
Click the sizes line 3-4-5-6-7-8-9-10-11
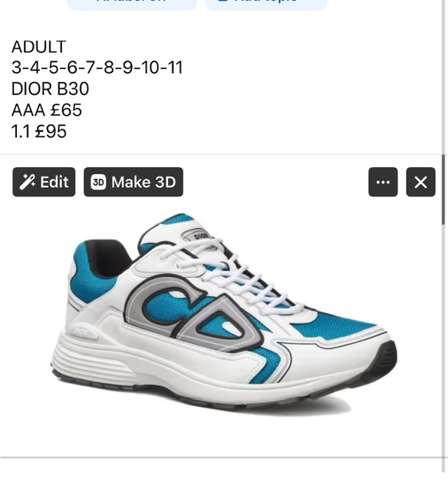point(97,68)
